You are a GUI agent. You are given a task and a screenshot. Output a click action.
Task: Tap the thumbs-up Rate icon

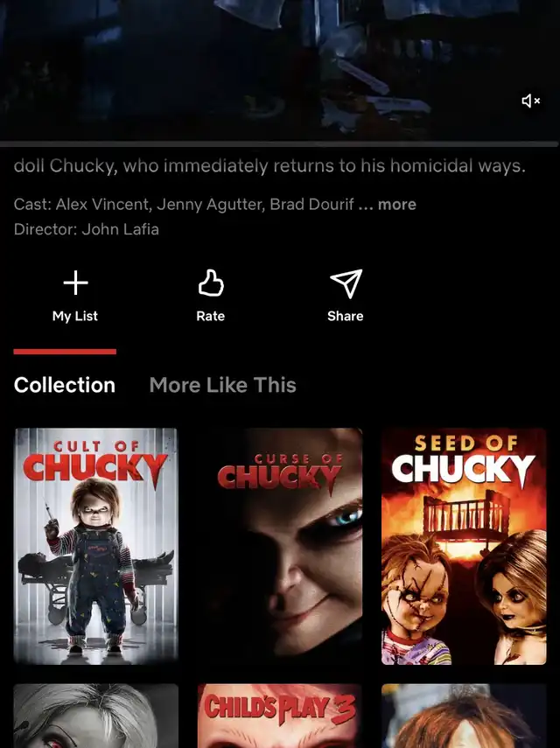(211, 283)
